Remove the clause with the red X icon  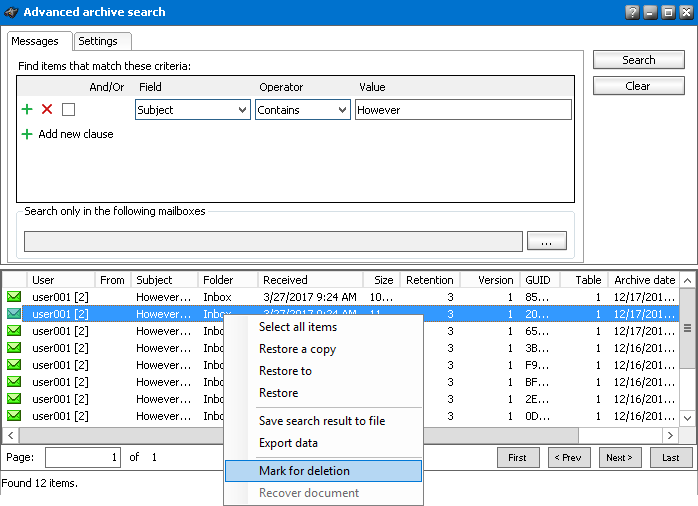(47, 109)
